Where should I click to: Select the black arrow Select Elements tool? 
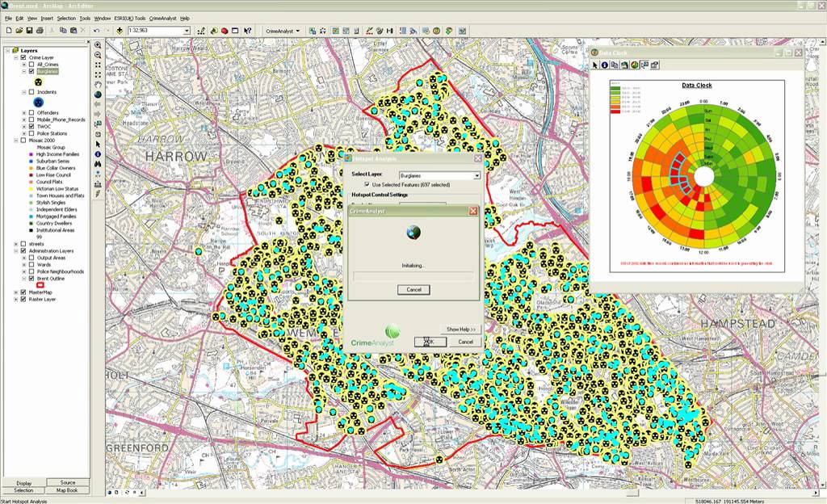click(x=98, y=144)
